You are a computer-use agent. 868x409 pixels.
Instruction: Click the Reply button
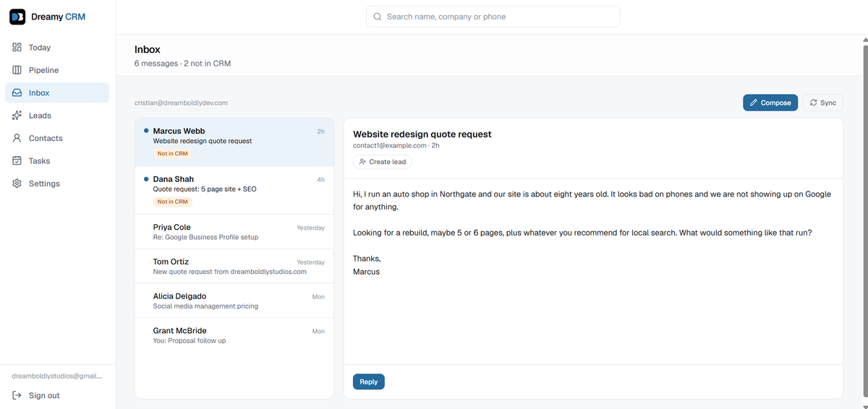[369, 382]
